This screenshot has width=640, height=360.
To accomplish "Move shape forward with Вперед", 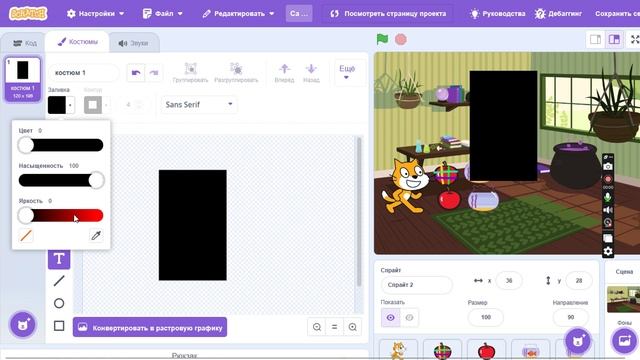I will [x=284, y=73].
